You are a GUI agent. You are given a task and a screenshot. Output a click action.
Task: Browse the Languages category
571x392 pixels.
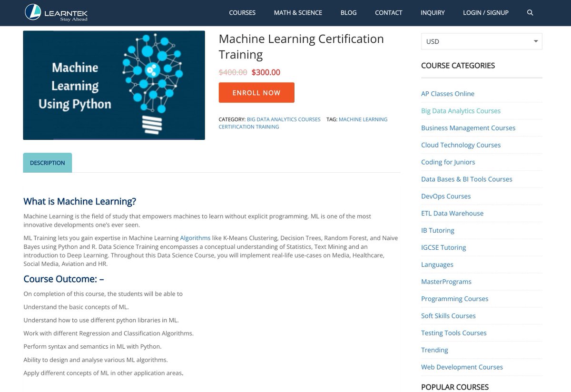(x=437, y=265)
